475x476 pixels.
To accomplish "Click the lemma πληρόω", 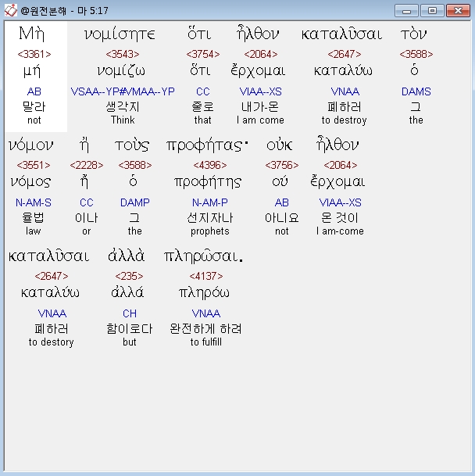I will click(204, 293).
